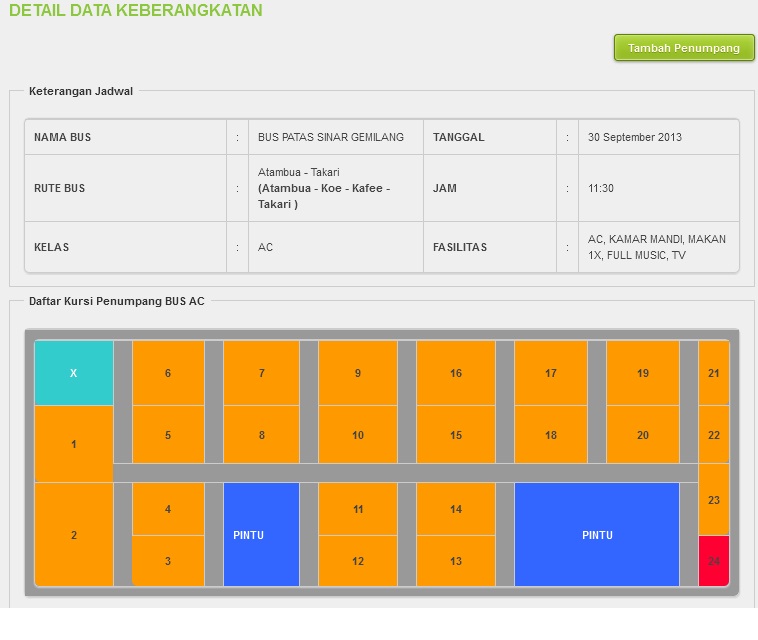
Task: Click the wide blue PINTU door block
Action: tap(597, 535)
